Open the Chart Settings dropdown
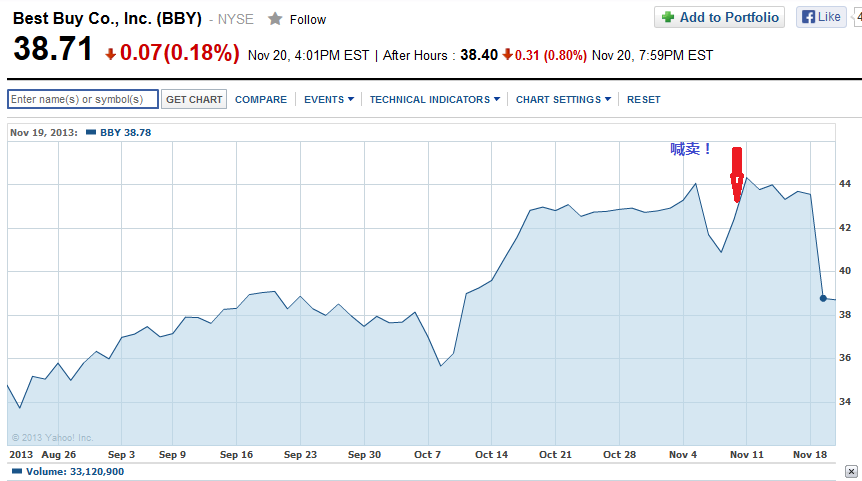Screen dimensions: 862x481 click(x=563, y=99)
